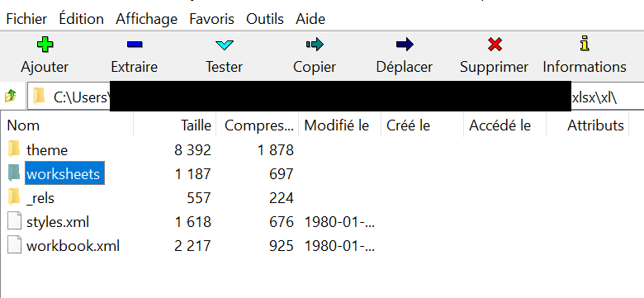Select the worksheets folder
The width and height of the screenshot is (644, 298).
65,174
